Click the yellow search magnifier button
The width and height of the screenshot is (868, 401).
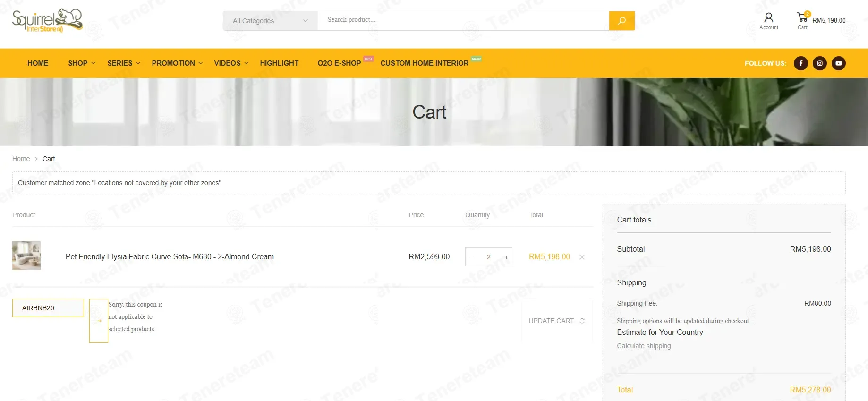621,21
